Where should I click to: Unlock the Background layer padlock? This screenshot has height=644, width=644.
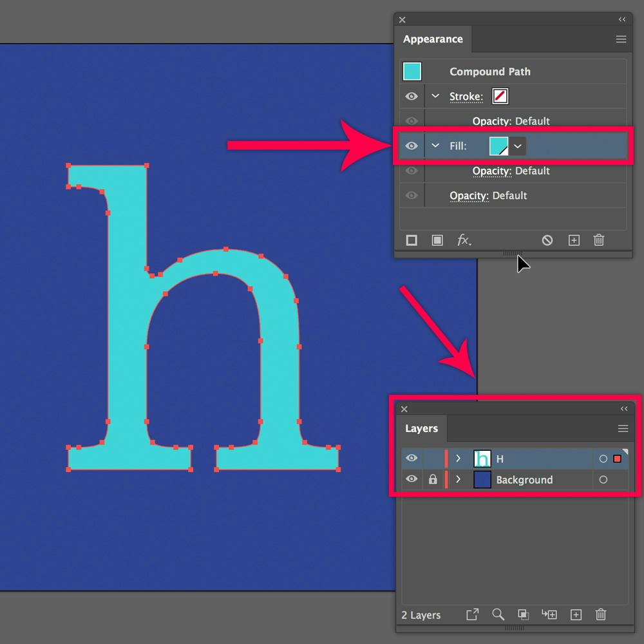[x=432, y=479]
